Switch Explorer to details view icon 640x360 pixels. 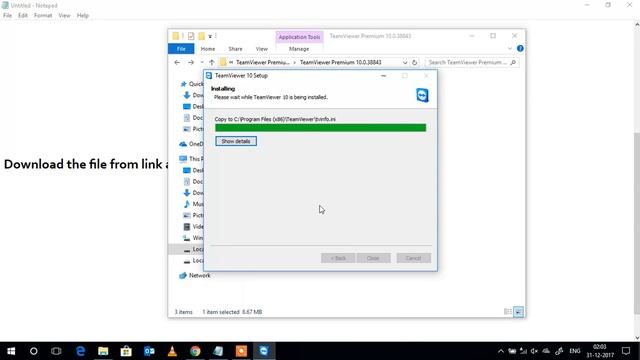click(x=508, y=312)
